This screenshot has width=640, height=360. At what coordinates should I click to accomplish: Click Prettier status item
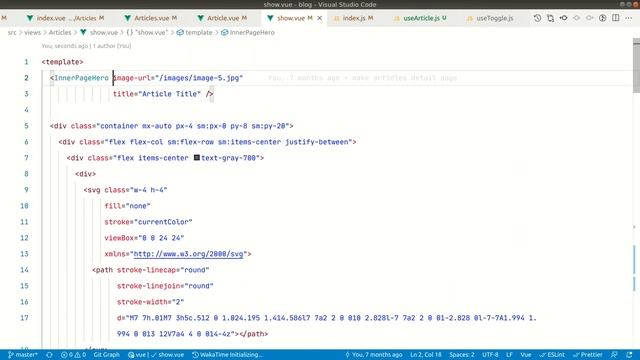point(588,355)
